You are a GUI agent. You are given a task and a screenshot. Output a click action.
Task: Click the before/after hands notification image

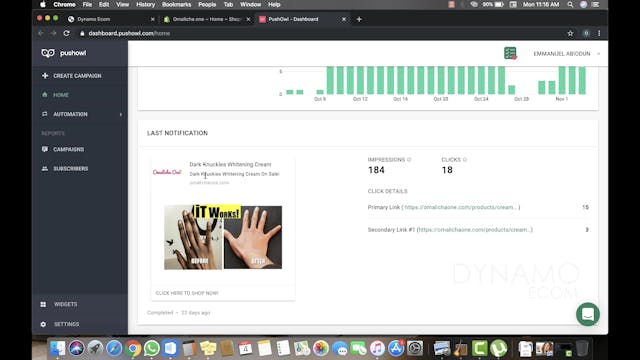(223, 237)
